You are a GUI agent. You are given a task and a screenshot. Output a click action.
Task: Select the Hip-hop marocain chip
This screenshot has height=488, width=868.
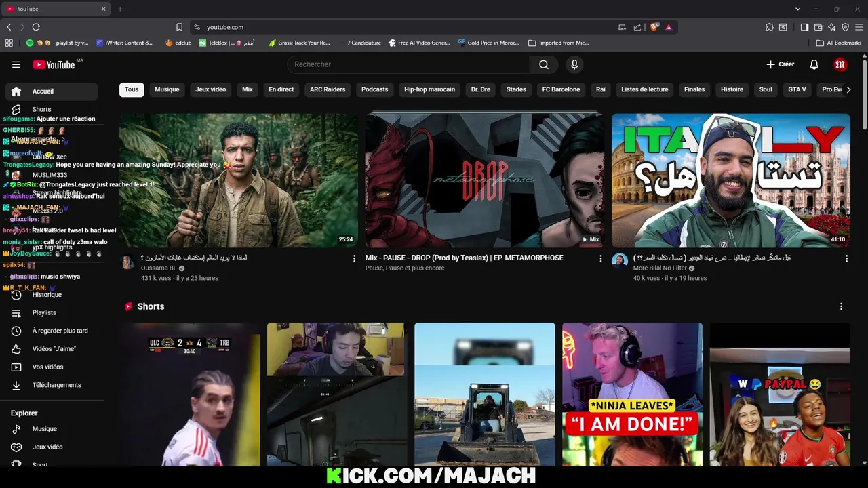(x=429, y=89)
